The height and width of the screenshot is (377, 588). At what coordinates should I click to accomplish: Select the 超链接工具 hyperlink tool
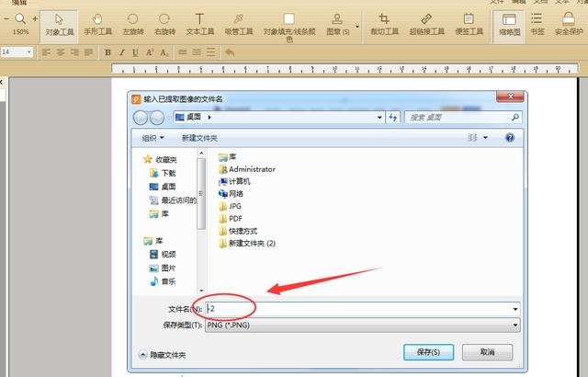pyautogui.click(x=426, y=26)
